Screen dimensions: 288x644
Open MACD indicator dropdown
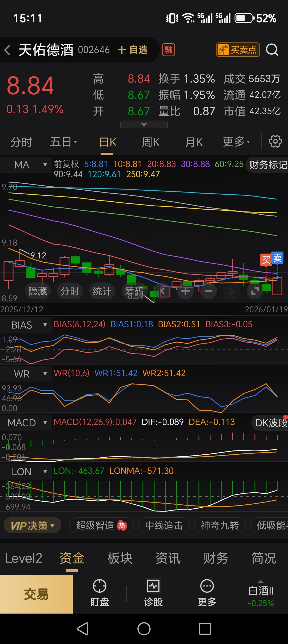26,423
